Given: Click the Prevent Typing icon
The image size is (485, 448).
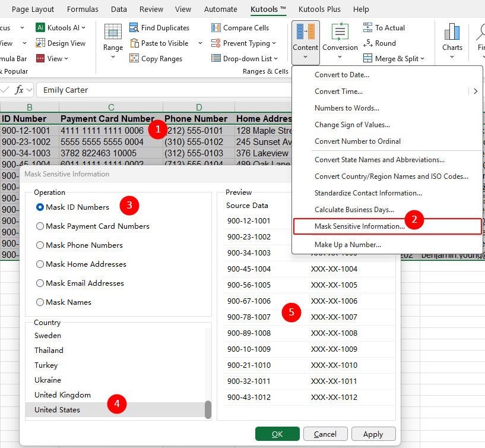Looking at the screenshot, I should click(x=216, y=43).
